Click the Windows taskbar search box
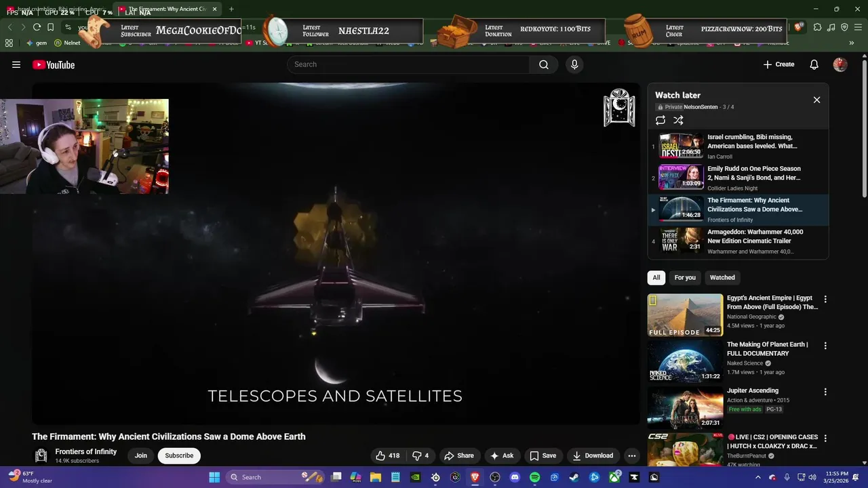Screen dimensions: 868x488 277,477
